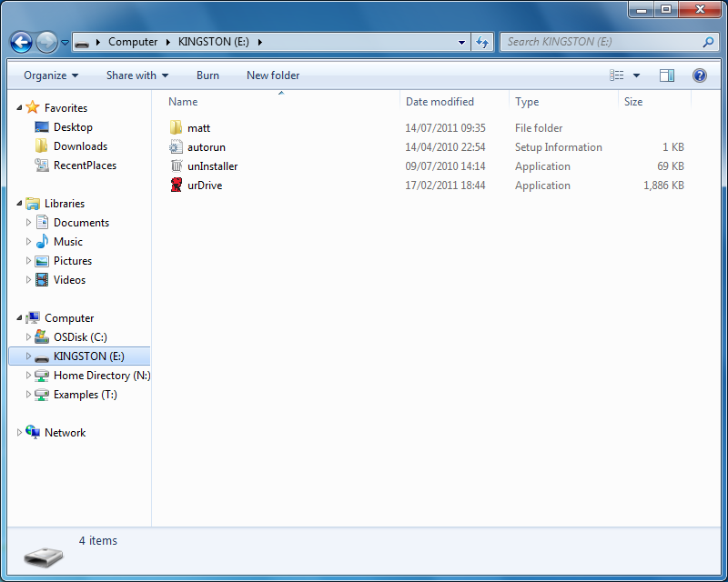
Task: Click Burn in the toolbar
Action: pyautogui.click(x=207, y=75)
